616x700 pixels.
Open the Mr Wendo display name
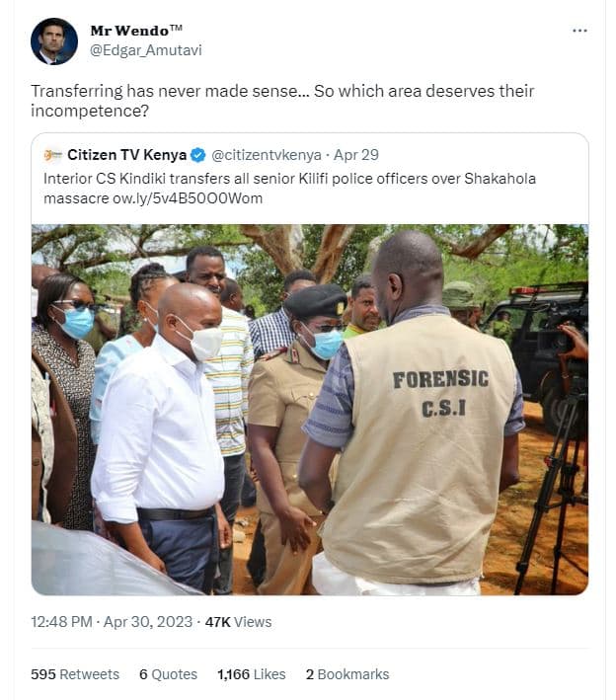[134, 31]
